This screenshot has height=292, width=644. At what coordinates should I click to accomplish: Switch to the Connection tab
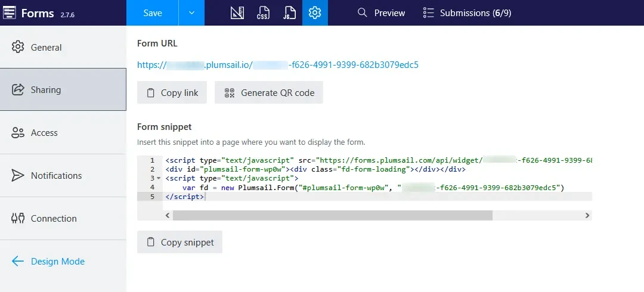pyautogui.click(x=63, y=219)
